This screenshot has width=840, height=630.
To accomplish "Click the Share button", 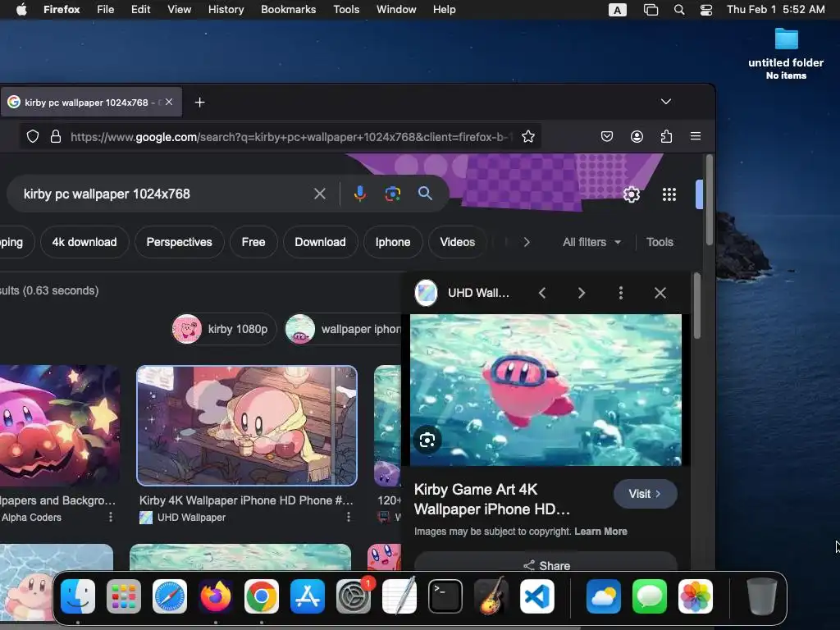I will [x=546, y=564].
